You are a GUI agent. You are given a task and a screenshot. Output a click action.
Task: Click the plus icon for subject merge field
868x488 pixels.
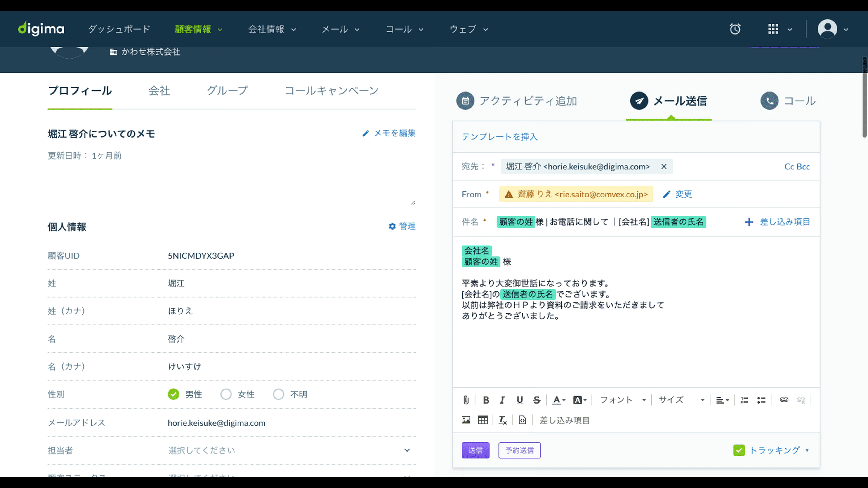click(749, 222)
